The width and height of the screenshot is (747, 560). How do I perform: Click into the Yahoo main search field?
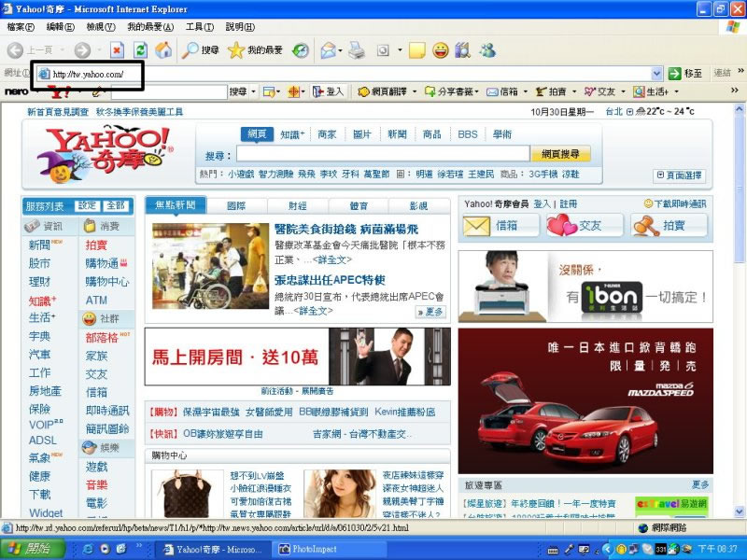tap(383, 154)
